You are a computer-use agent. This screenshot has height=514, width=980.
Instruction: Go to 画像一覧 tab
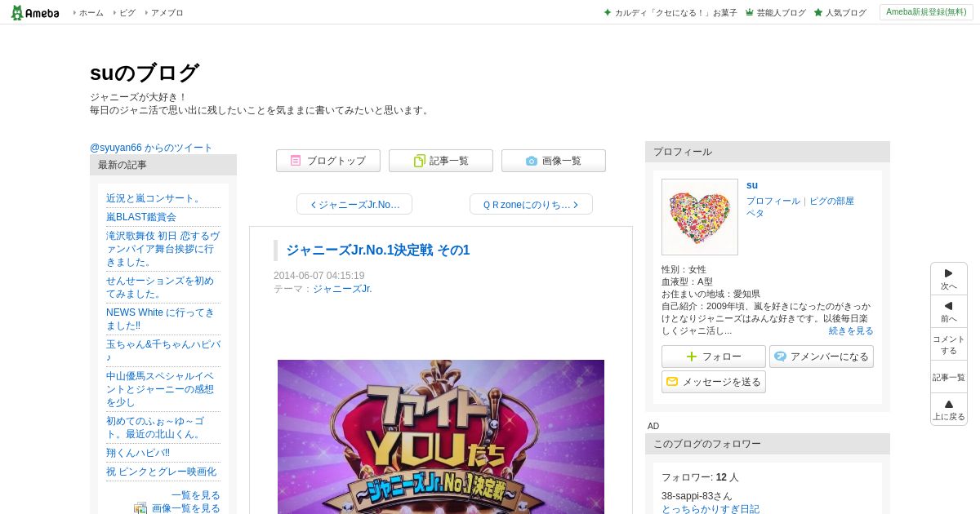point(554,161)
